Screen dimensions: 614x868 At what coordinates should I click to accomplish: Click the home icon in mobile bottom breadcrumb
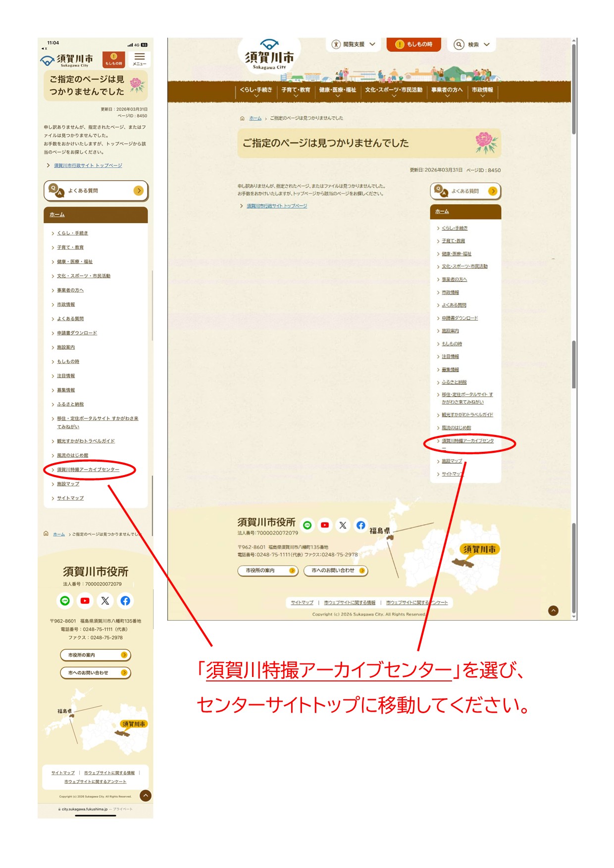46,533
